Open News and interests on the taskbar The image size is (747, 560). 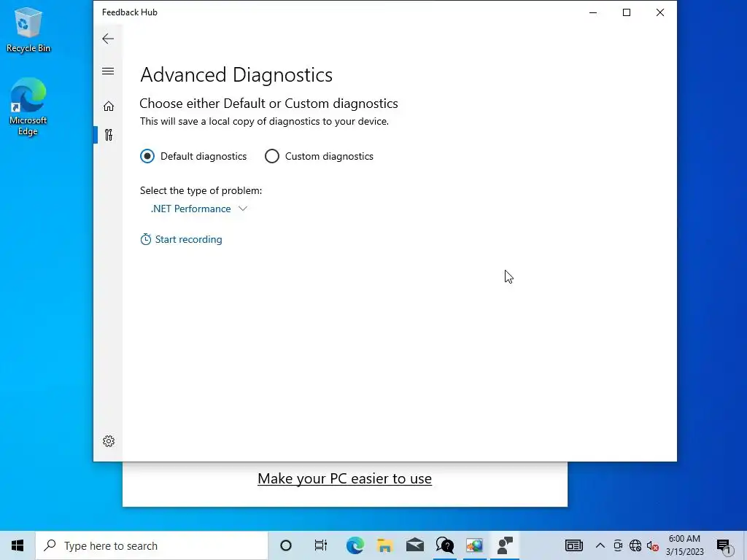click(573, 545)
